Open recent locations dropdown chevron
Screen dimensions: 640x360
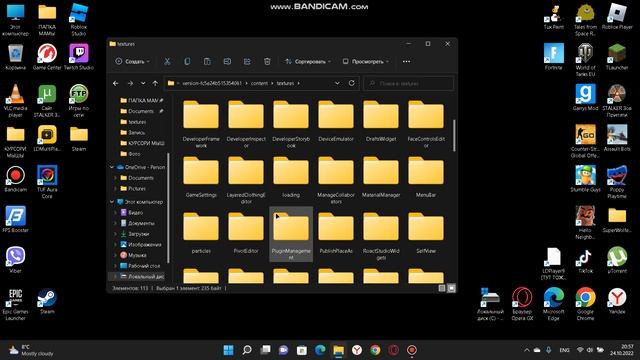tap(143, 83)
